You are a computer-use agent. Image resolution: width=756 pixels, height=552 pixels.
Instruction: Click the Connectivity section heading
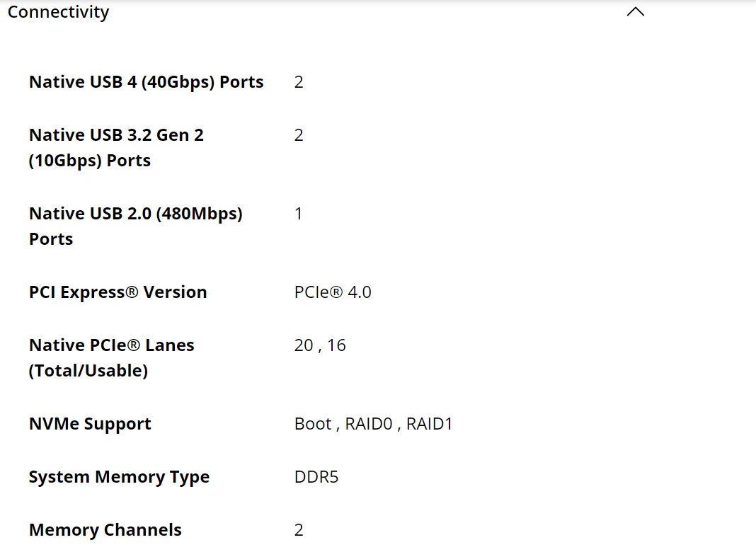pos(58,12)
